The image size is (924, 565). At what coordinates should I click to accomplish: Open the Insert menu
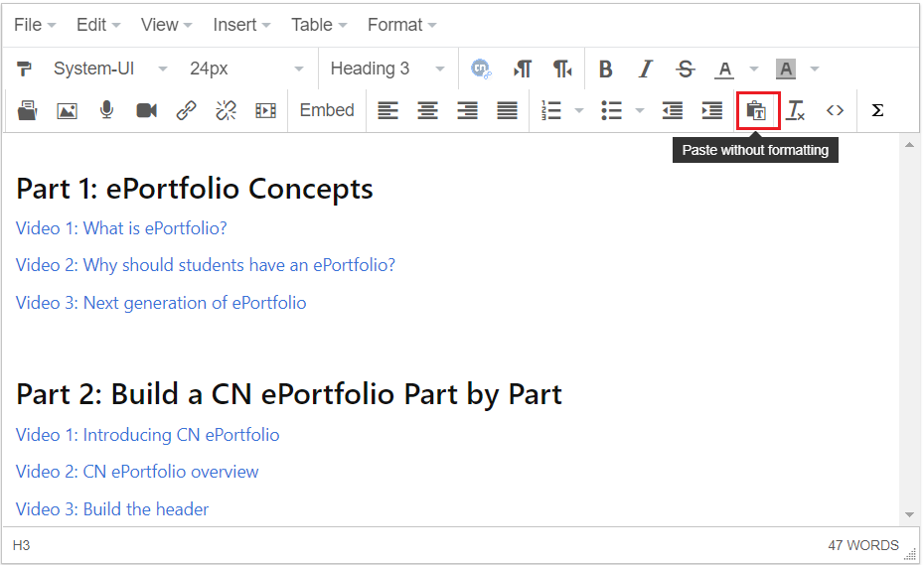click(x=241, y=25)
